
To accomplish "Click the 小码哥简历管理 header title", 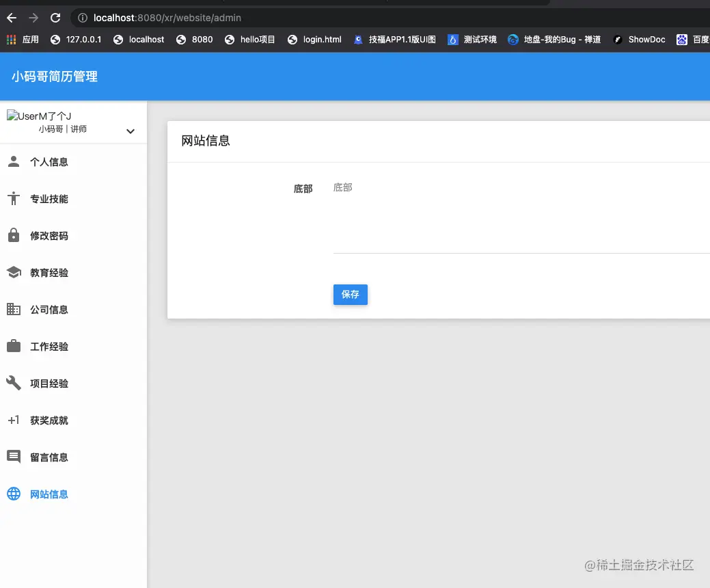I will pyautogui.click(x=55, y=76).
